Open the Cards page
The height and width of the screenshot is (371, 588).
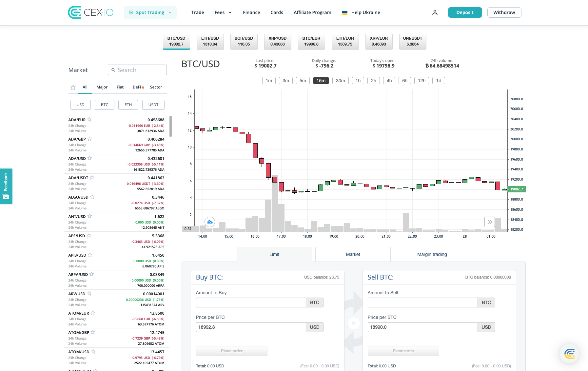pyautogui.click(x=277, y=12)
